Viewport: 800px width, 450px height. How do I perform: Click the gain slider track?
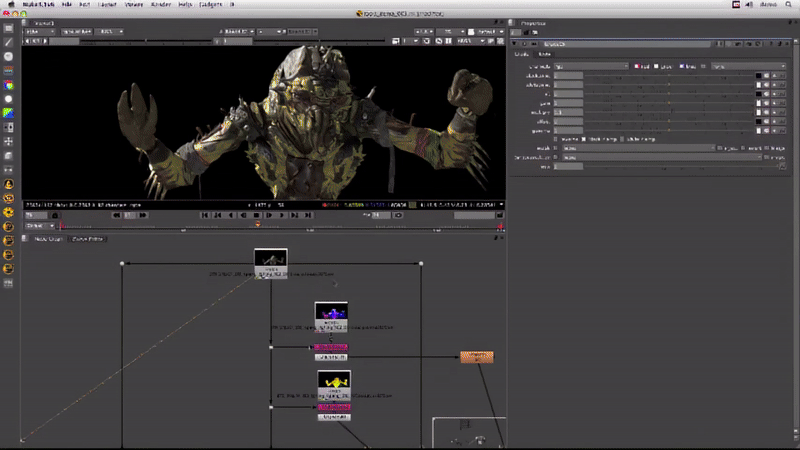(x=668, y=102)
